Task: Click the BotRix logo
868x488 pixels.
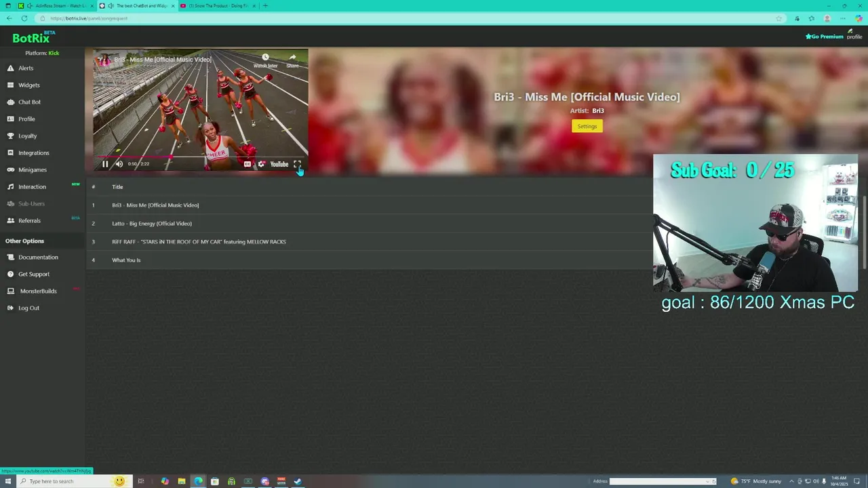Action: click(x=33, y=37)
